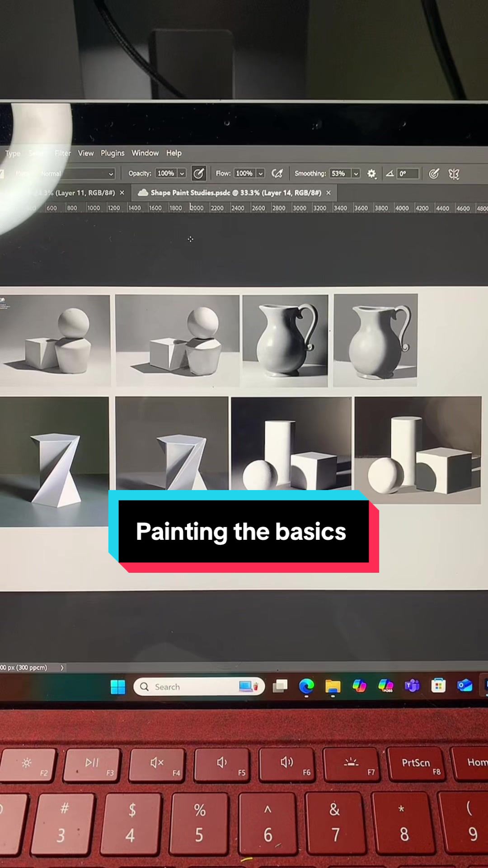The width and height of the screenshot is (488, 868).
Task: Open the Plugins menu
Action: 113,153
